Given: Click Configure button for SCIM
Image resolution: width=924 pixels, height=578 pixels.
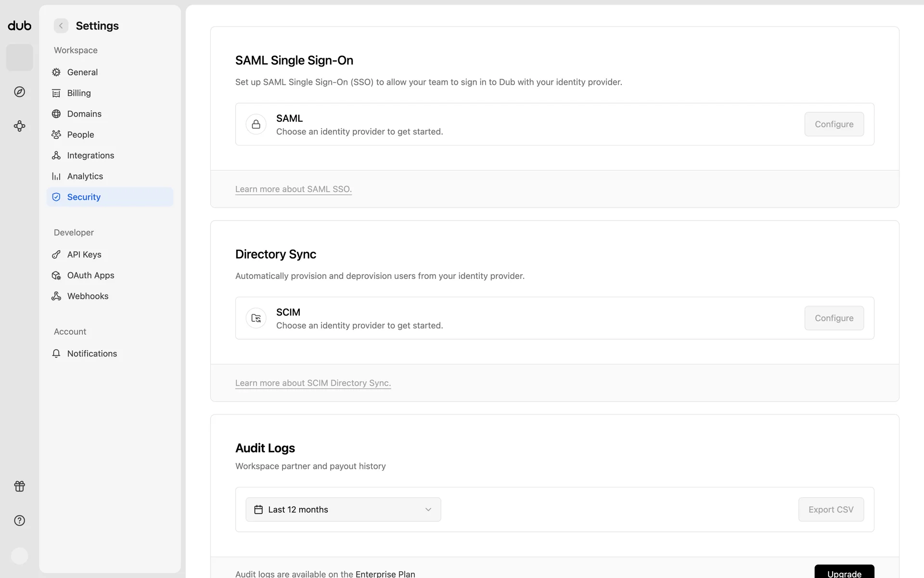Looking at the screenshot, I should point(834,318).
